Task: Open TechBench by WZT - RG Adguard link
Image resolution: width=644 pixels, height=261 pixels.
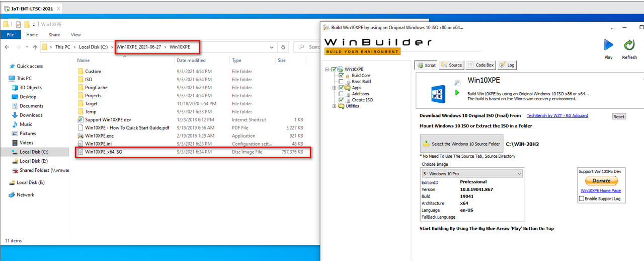Action: pyautogui.click(x=557, y=115)
